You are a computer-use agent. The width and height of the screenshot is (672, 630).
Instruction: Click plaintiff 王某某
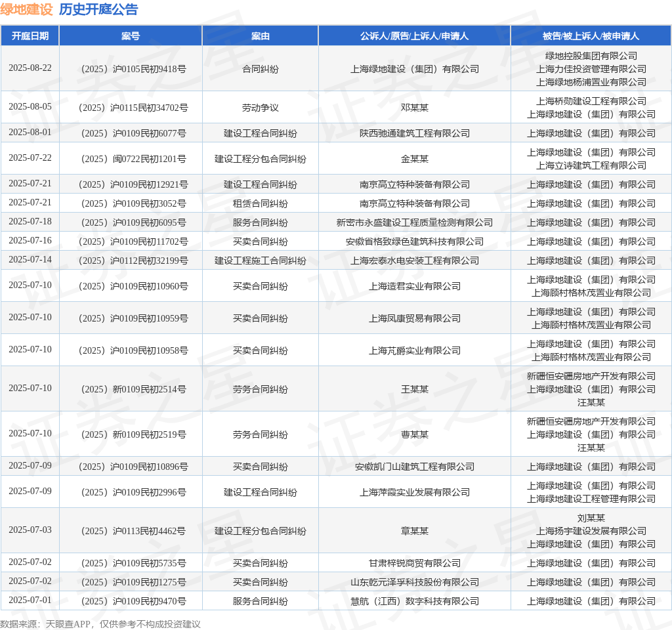point(415,389)
